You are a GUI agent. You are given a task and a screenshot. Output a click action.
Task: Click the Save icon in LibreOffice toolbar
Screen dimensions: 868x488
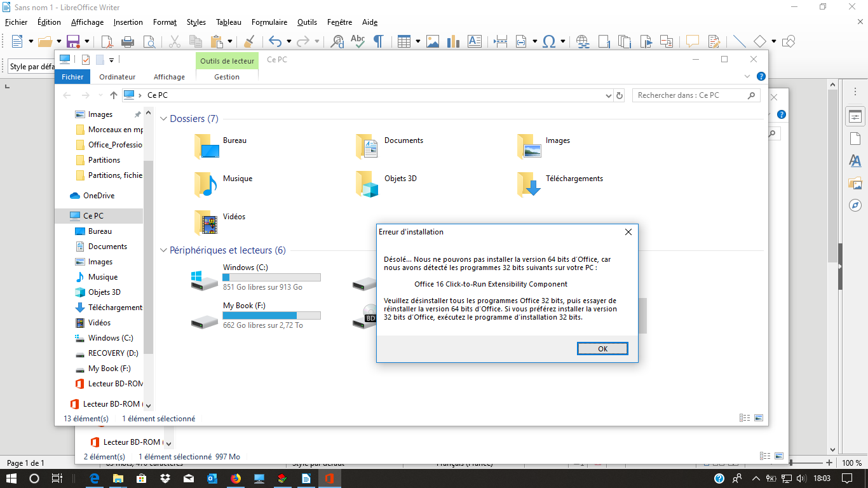pyautogui.click(x=73, y=41)
